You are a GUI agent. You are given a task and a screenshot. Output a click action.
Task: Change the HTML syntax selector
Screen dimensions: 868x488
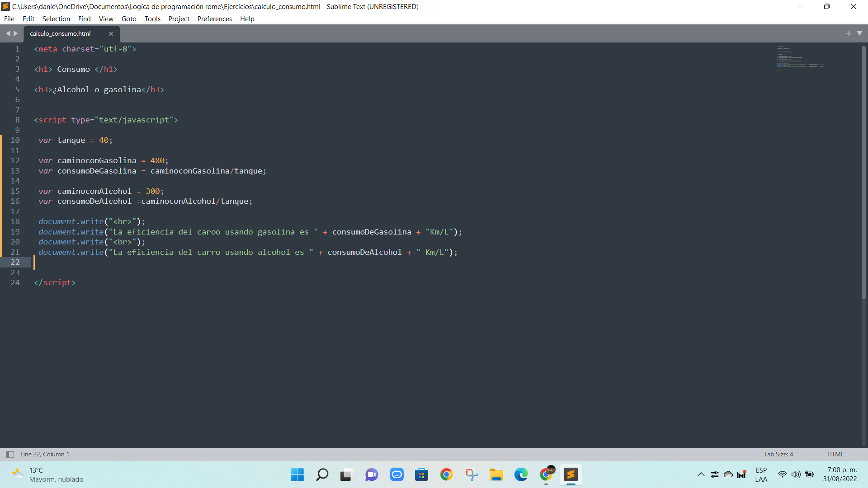pyautogui.click(x=835, y=455)
